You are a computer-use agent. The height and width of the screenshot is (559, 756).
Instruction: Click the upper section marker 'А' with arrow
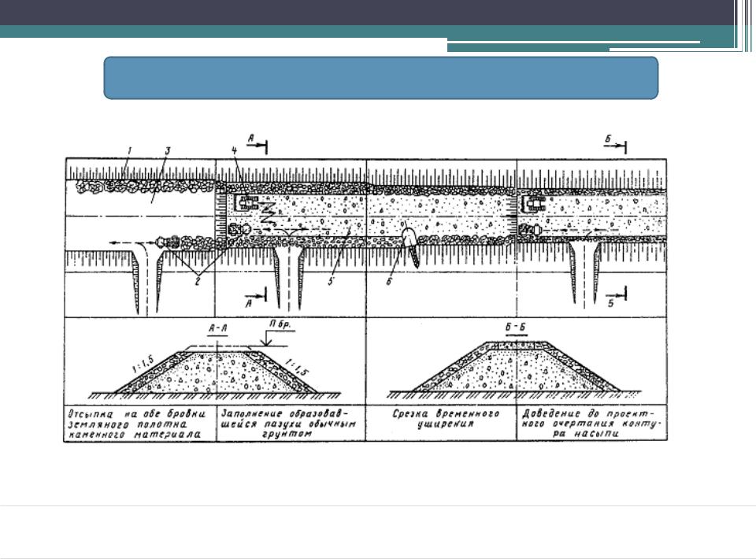pyautogui.click(x=257, y=143)
